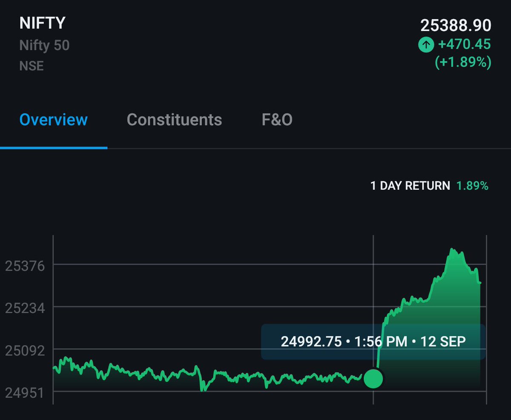Click the green up-arrow change icon
511x420 pixels.
426,44
